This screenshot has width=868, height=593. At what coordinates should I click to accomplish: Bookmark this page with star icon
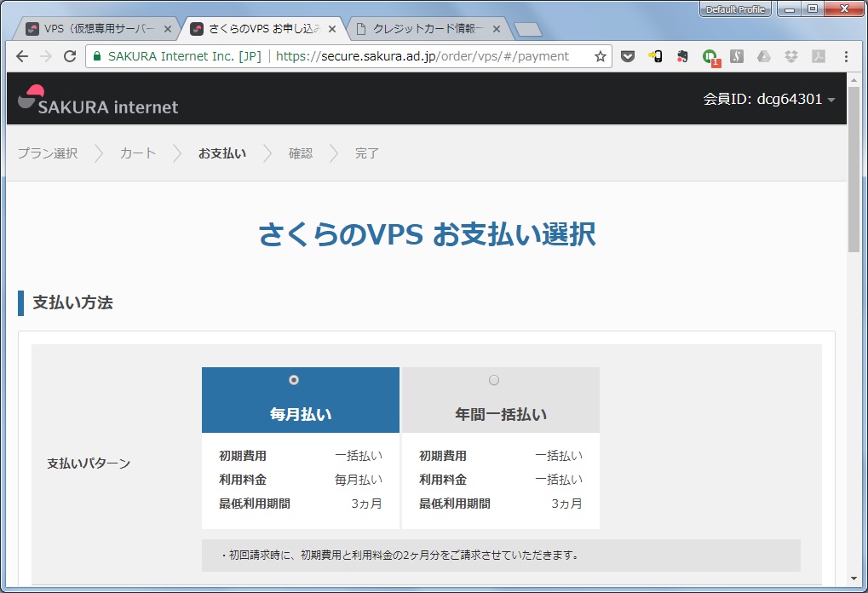[x=600, y=56]
